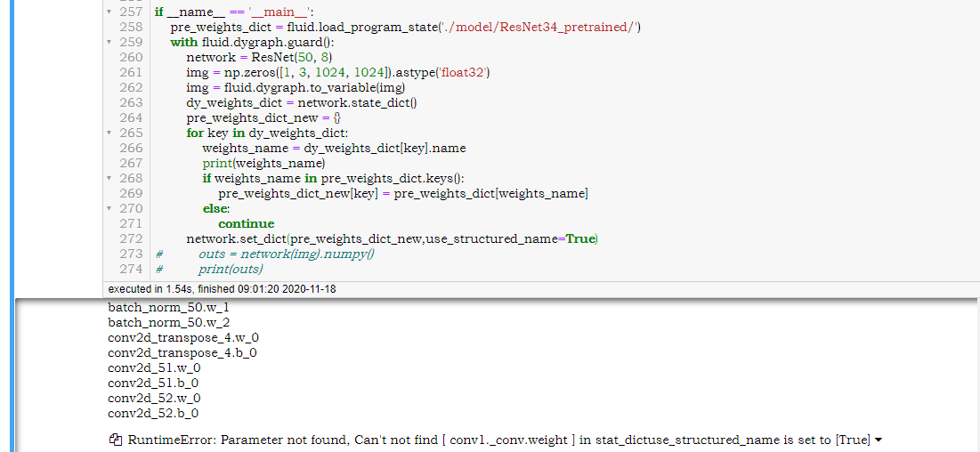Viewport: 980px width, 452px height.
Task: Click output line conv2d_transpose_4.w_0
Action: [x=183, y=337]
